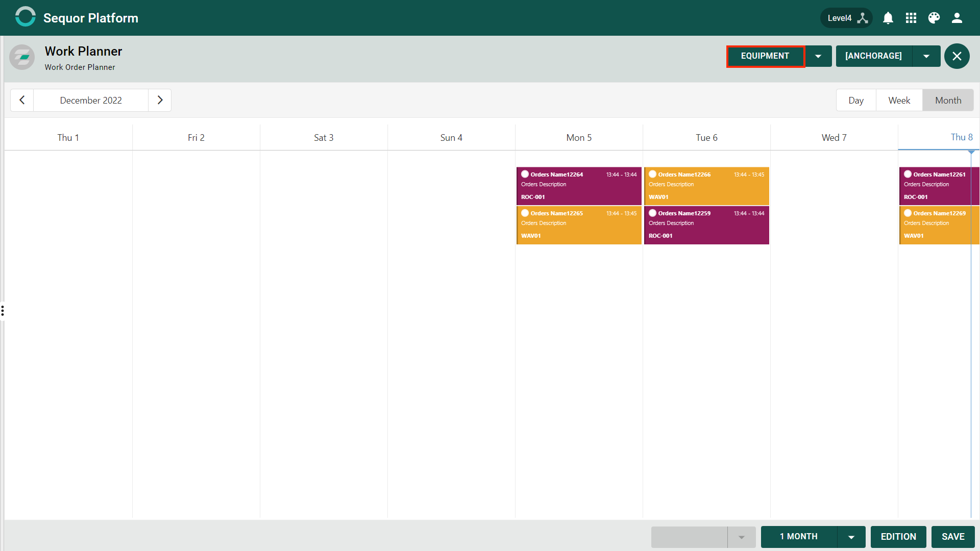Click the Sequor Platform title text
980x551 pixels.
91,18
